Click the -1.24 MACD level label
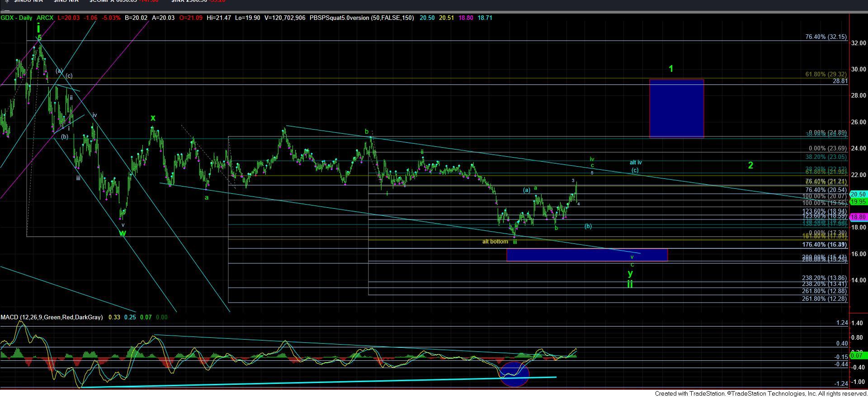The width and height of the screenshot is (868, 397). (x=842, y=384)
